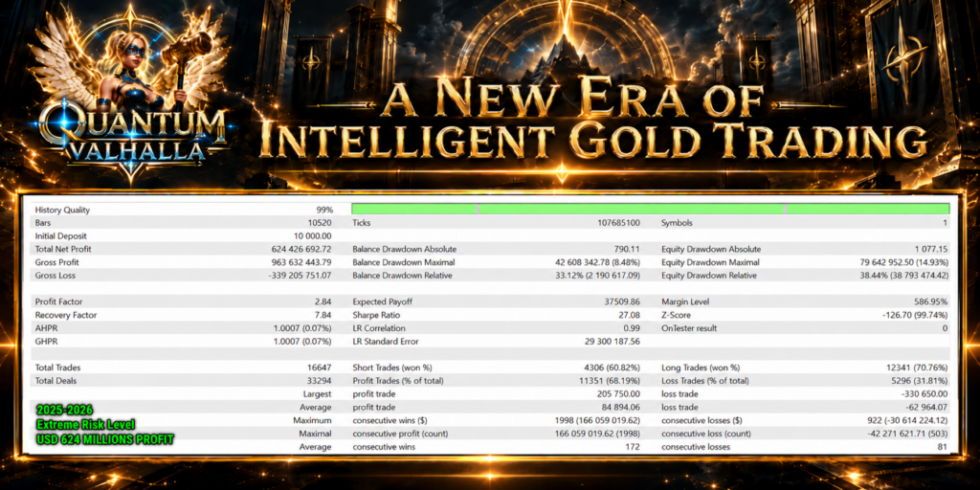Click the average consecutive wins value '172'
The width and height of the screenshot is (980, 490).
633,447
